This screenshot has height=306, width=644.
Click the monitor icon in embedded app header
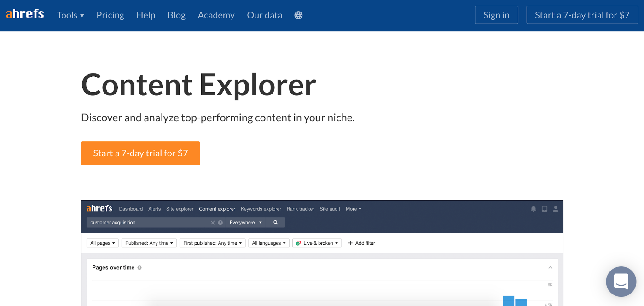(545, 209)
